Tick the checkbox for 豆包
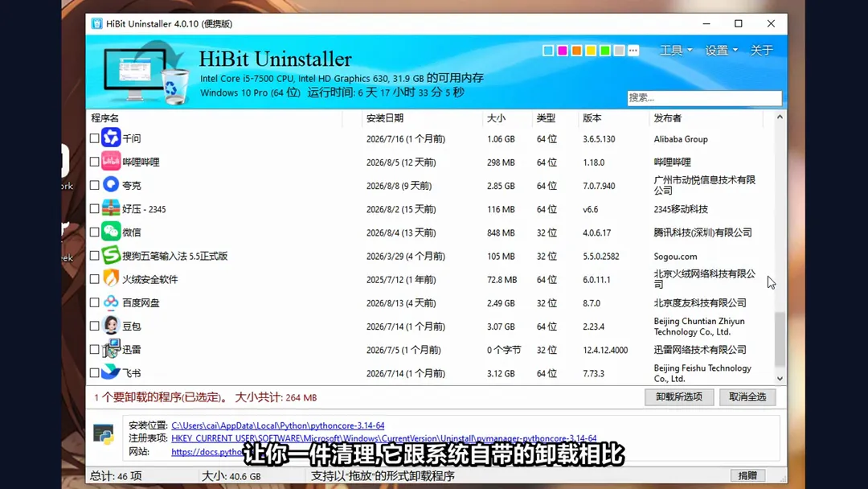868x489 pixels. tap(95, 327)
